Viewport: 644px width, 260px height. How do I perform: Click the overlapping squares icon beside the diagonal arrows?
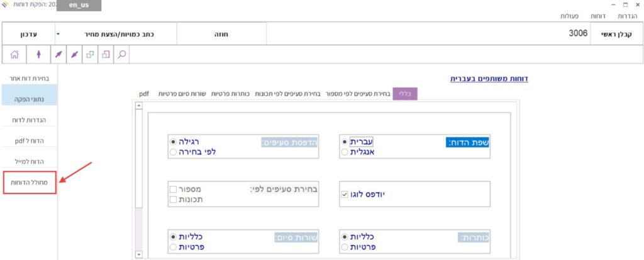pyautogui.click(x=90, y=55)
